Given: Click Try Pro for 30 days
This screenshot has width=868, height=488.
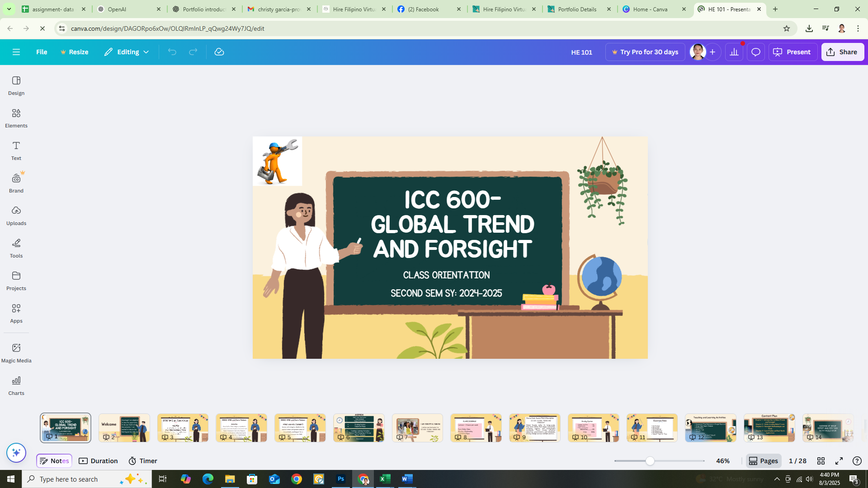Looking at the screenshot, I should click(x=645, y=52).
